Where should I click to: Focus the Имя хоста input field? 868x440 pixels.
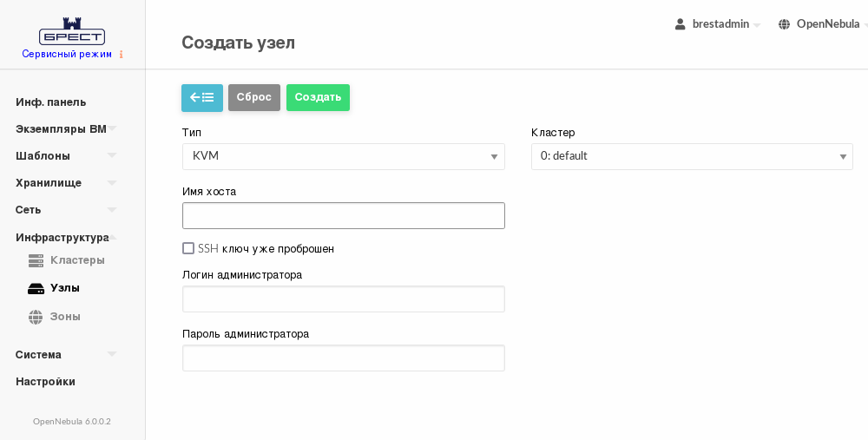[x=343, y=215]
